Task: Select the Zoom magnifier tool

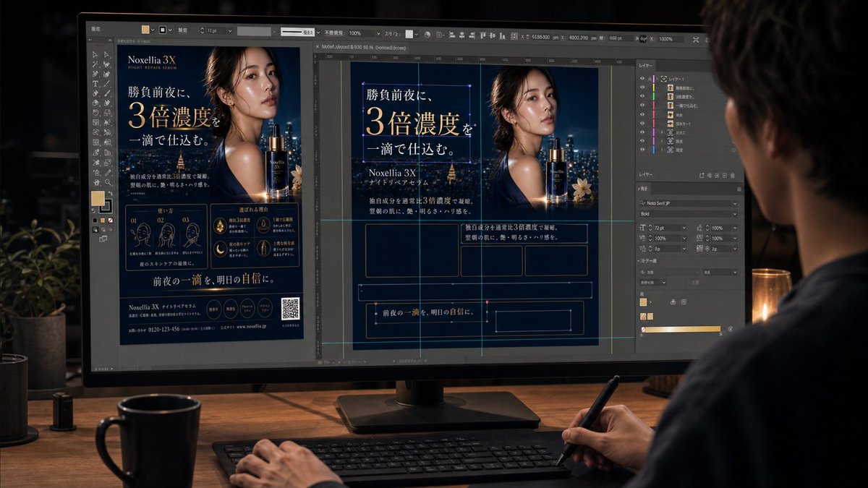Action: pos(108,182)
